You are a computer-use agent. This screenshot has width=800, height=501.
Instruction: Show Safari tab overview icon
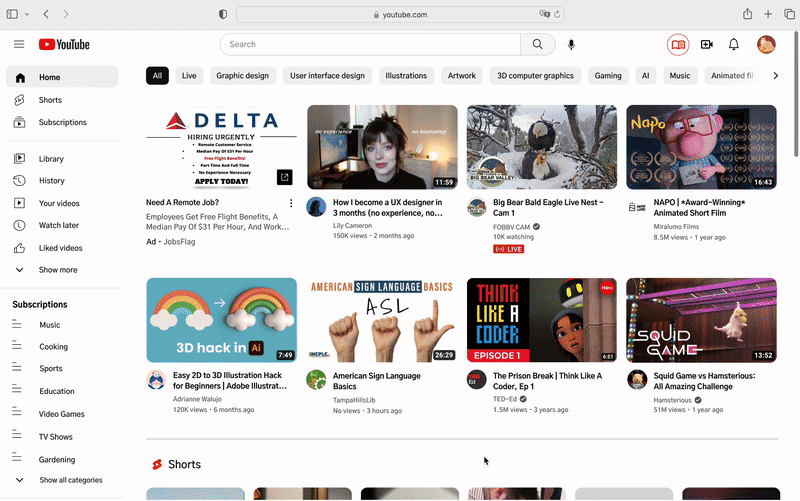click(x=789, y=14)
